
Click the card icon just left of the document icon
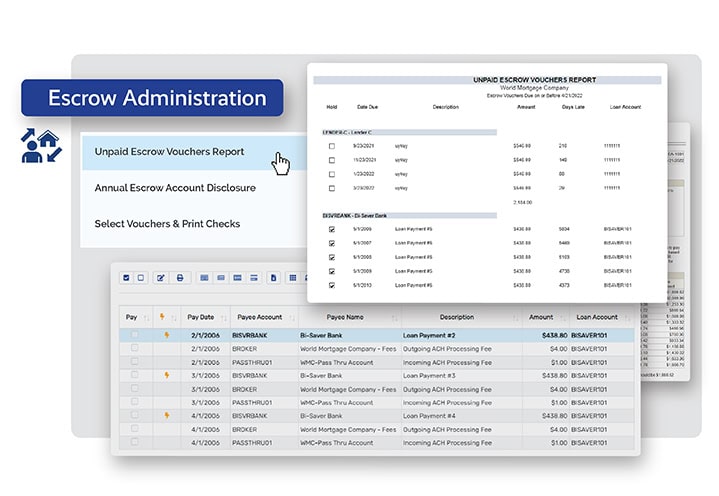(254, 278)
